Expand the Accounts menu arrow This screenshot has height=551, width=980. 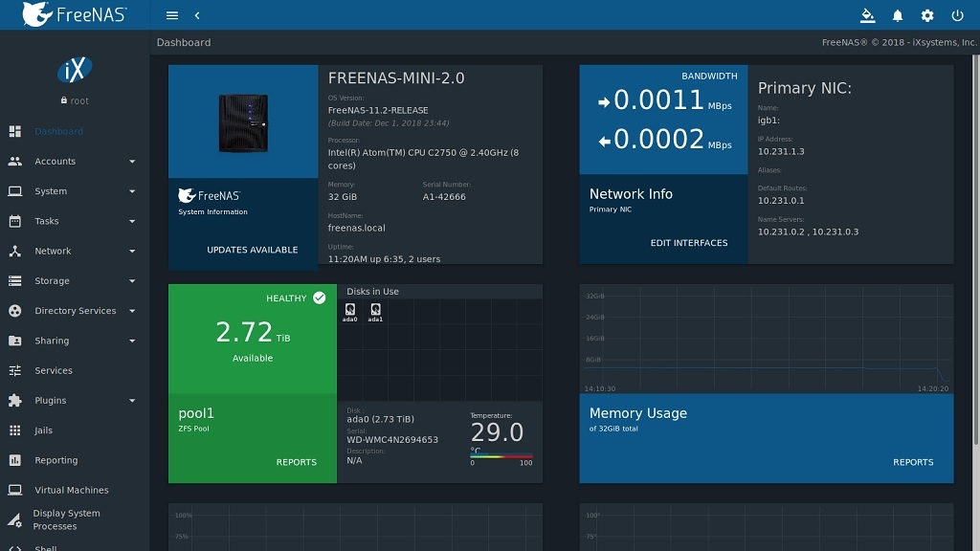[132, 162]
